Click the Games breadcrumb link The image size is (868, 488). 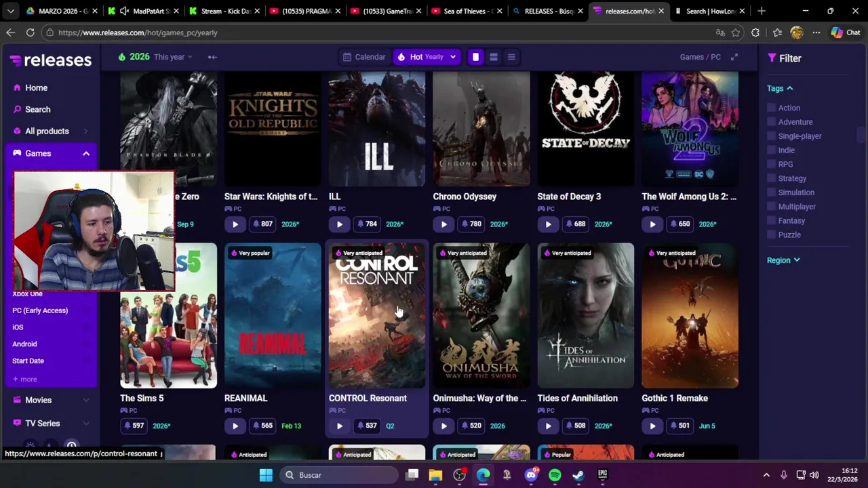click(x=692, y=57)
